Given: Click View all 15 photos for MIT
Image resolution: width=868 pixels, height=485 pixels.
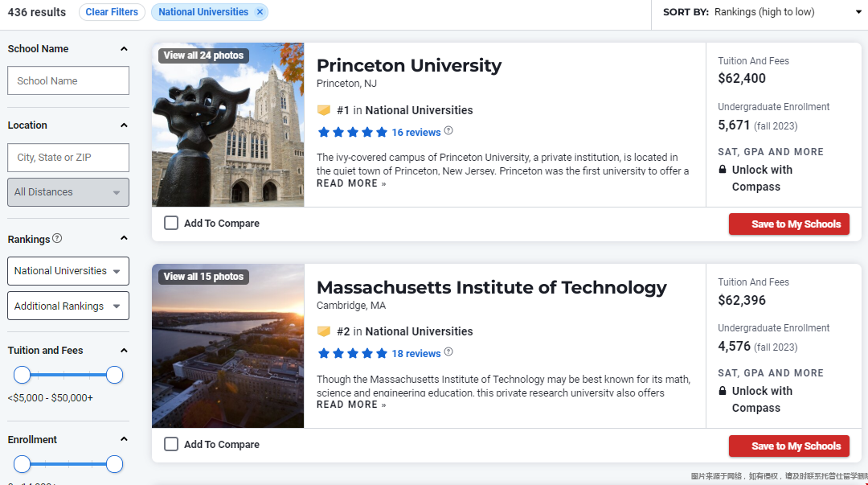Looking at the screenshot, I should 203,277.
